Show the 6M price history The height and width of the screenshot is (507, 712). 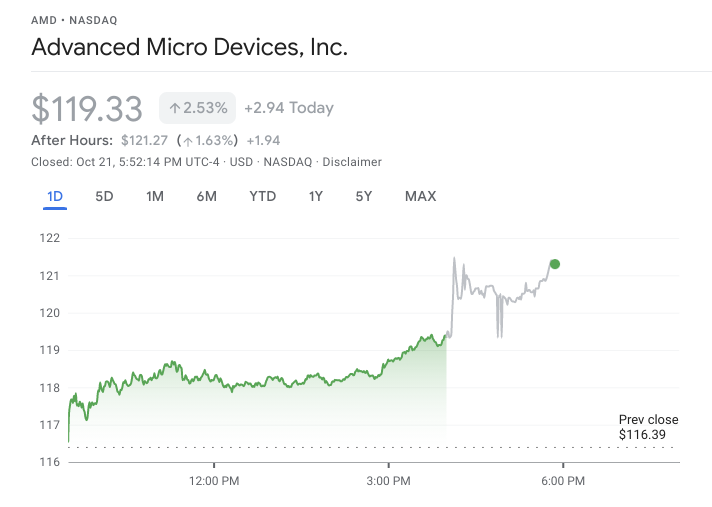coord(207,197)
